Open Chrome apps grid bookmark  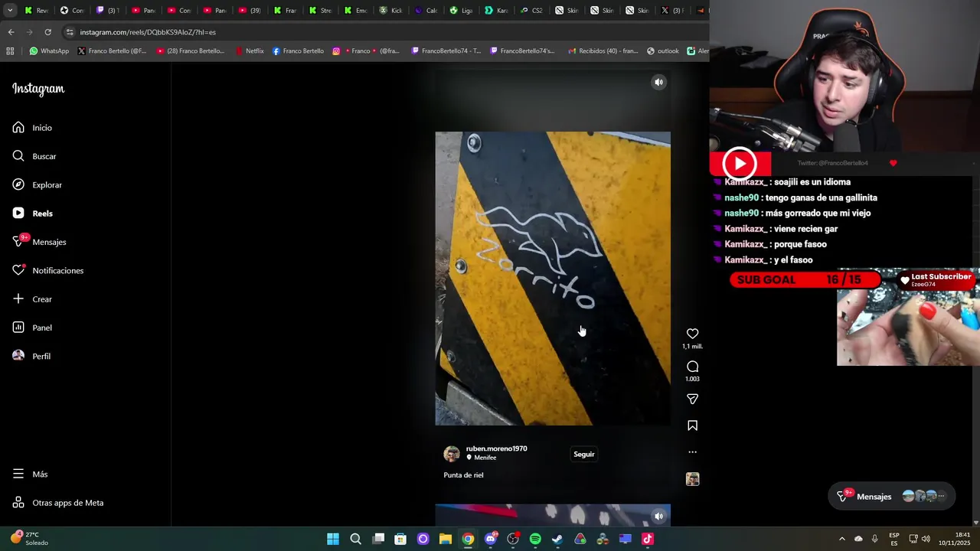(10, 51)
